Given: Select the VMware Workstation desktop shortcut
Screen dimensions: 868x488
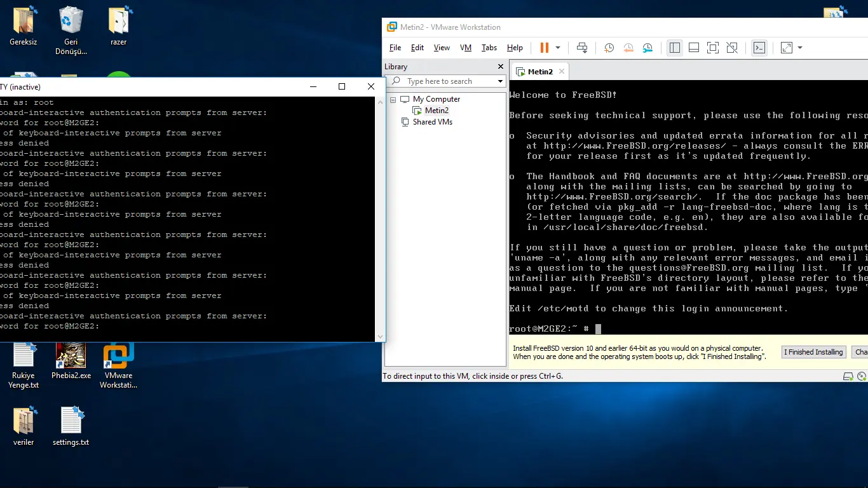Looking at the screenshot, I should (x=119, y=365).
